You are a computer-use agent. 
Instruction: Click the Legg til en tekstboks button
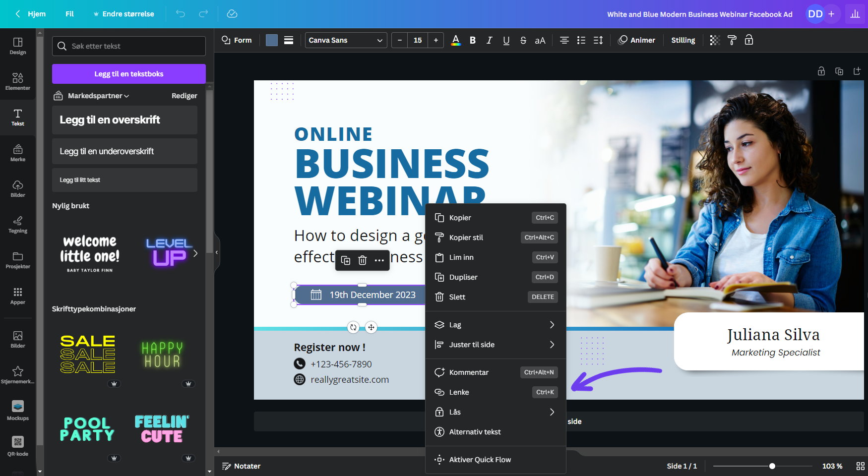129,74
